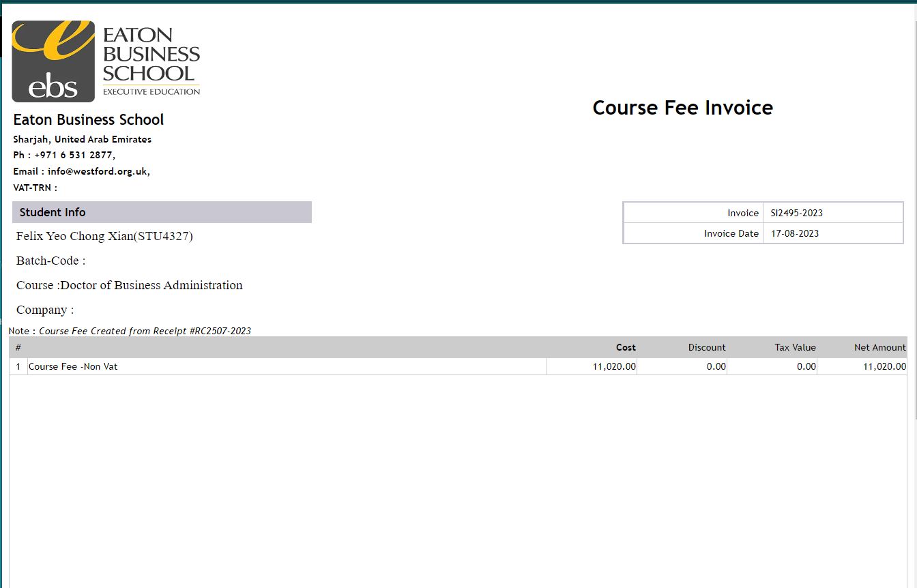Click the Tax Value column header
This screenshot has height=588, width=917.
[795, 347]
